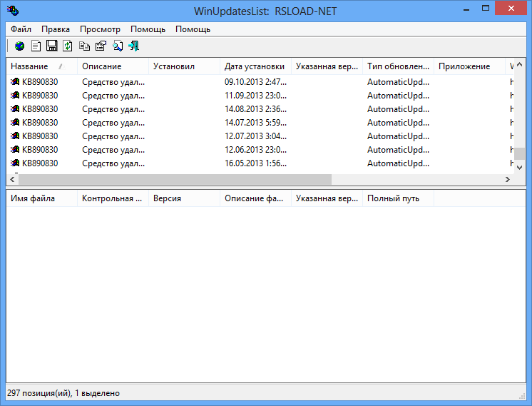Click the WinUpdatesList app icon in title bar
Image resolution: width=532 pixels, height=406 pixels.
pyautogui.click(x=13, y=11)
